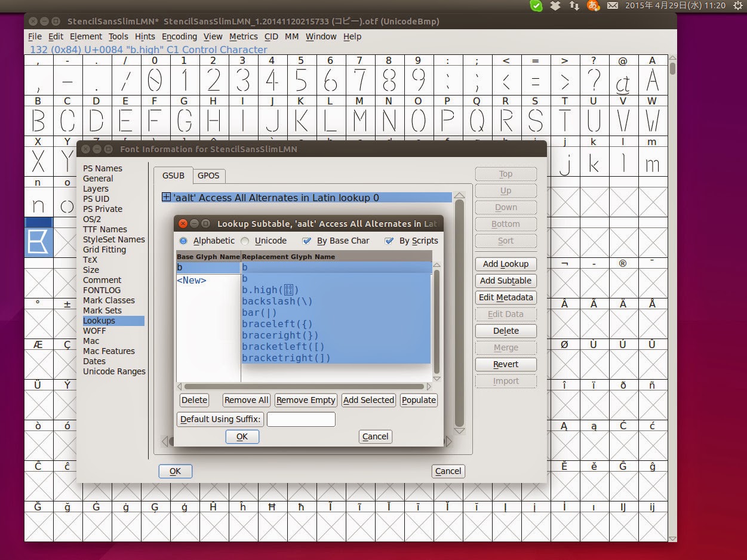Switch to the GPOS tab

click(208, 176)
